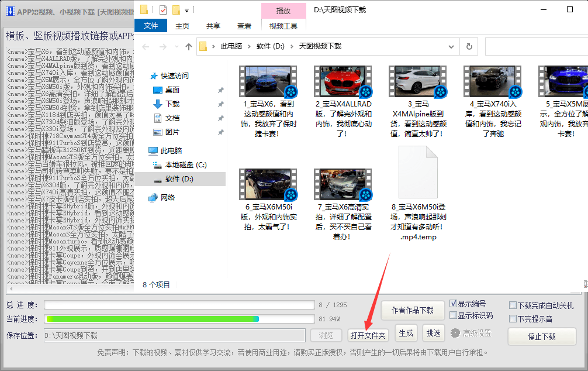Select video file 4_宝马X740i thumbnail
588x371 pixels.
click(x=492, y=81)
